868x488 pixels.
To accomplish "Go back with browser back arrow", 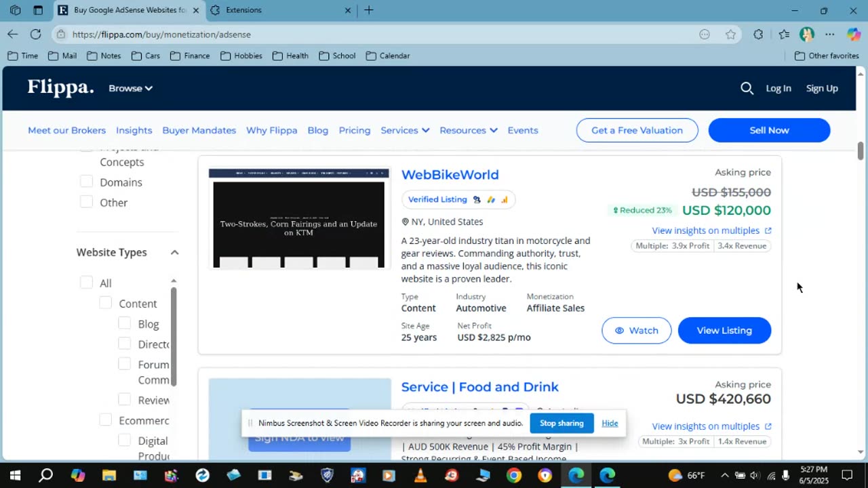I will click(13, 34).
